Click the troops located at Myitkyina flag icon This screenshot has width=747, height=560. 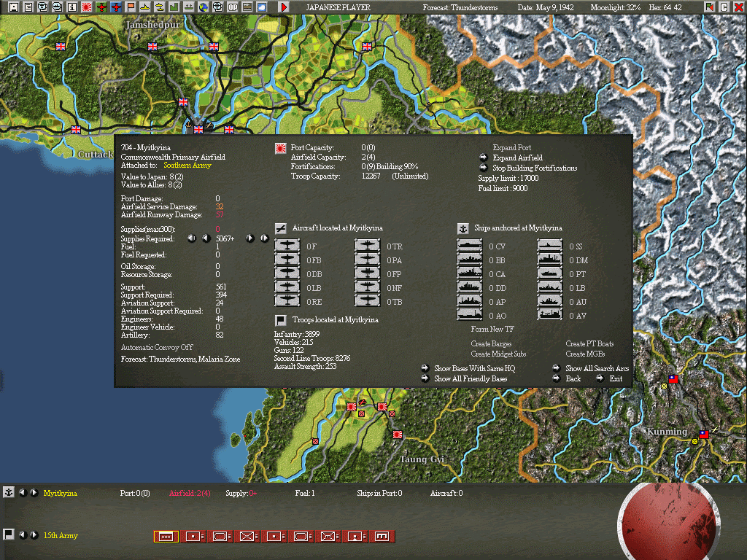point(281,320)
